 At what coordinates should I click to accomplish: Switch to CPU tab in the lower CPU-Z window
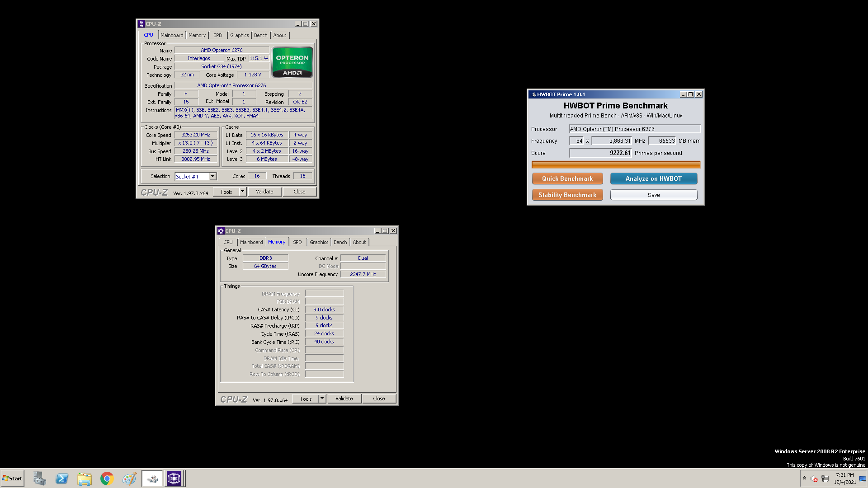pyautogui.click(x=228, y=242)
